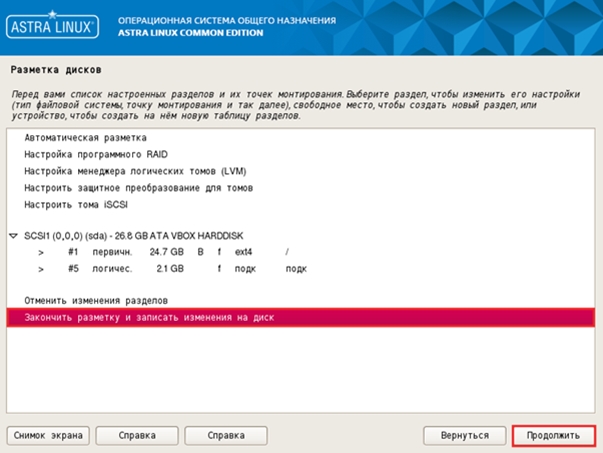The height and width of the screenshot is (453, 603).
Task: Click первичн. partition type text
Action: coord(112,252)
